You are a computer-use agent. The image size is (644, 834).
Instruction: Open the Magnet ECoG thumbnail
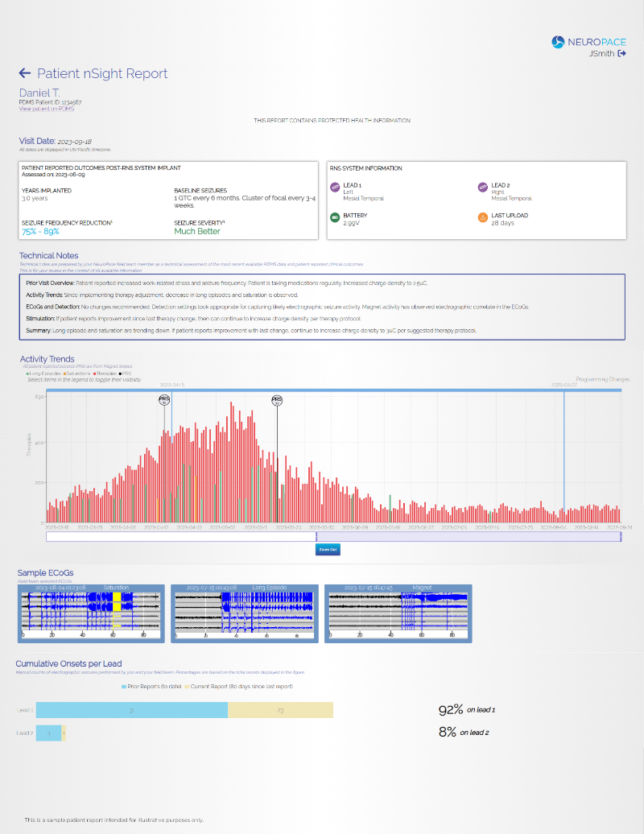[x=398, y=612]
